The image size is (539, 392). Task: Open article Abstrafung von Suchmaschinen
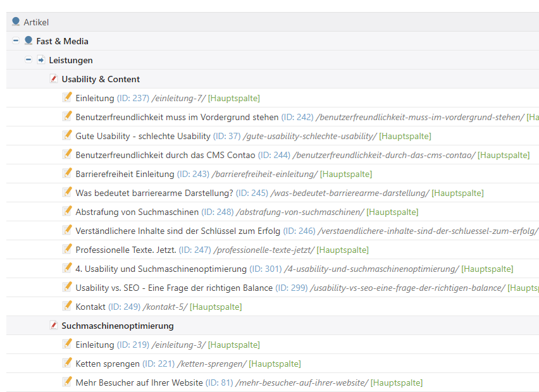(x=137, y=212)
